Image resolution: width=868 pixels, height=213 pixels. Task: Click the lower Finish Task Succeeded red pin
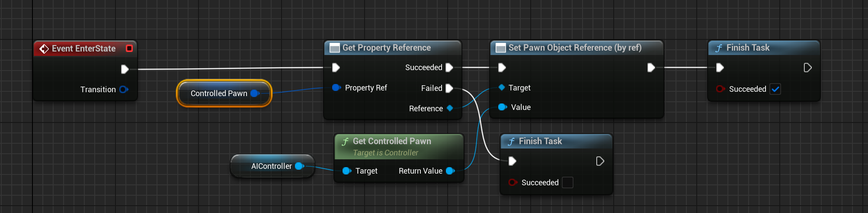[512, 183]
